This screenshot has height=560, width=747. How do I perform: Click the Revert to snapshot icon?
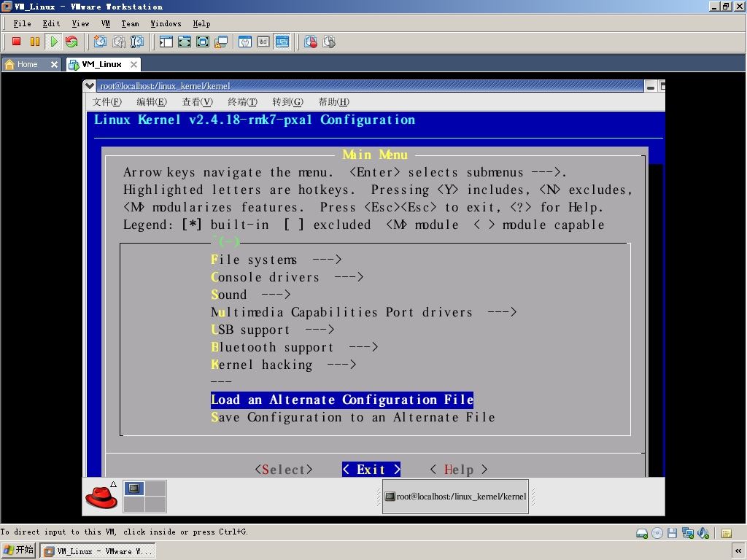pos(119,42)
